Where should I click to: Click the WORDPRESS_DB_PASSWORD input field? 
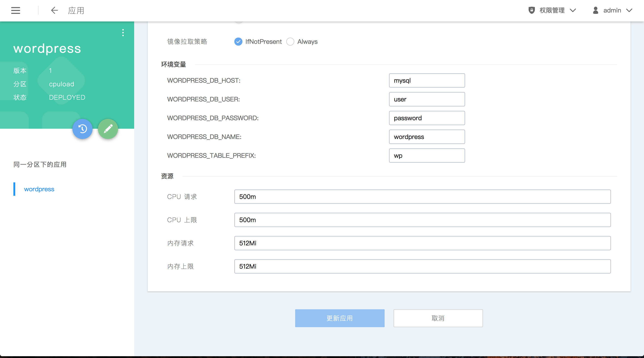pos(427,118)
